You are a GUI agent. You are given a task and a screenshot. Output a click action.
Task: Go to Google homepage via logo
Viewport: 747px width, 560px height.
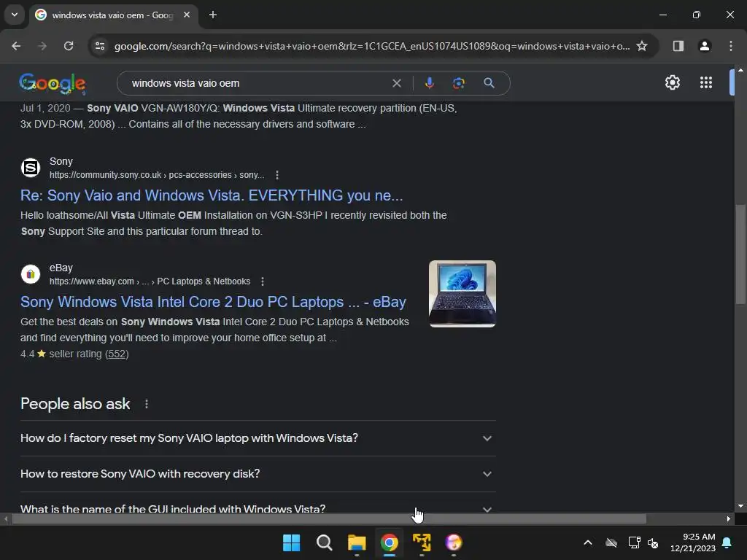tap(53, 84)
